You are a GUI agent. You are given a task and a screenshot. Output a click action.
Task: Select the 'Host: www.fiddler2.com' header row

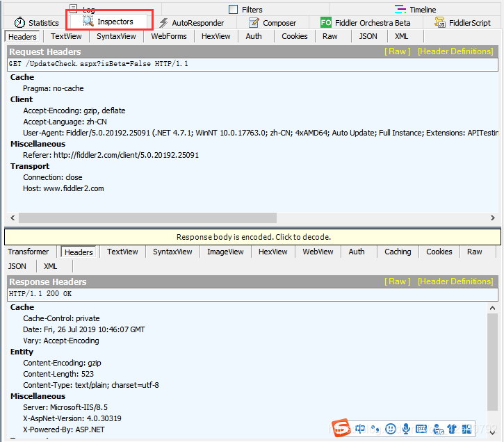pyautogui.click(x=63, y=188)
